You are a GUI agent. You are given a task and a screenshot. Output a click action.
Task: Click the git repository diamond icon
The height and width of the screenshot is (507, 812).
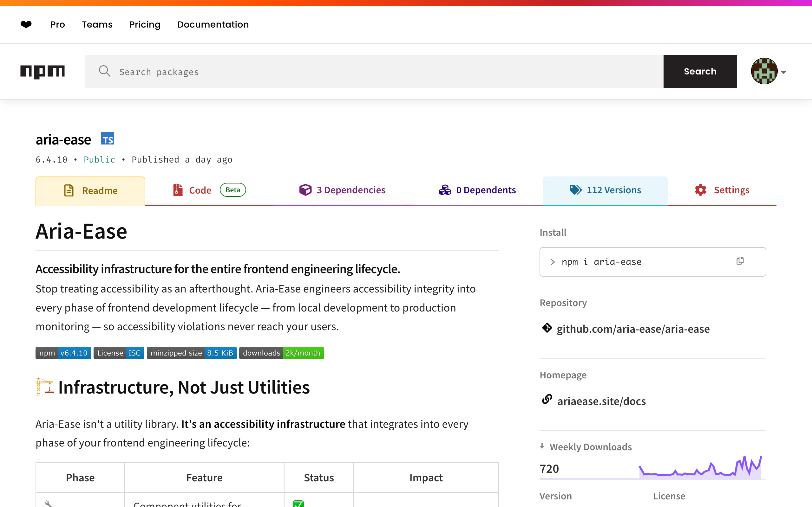coord(547,328)
